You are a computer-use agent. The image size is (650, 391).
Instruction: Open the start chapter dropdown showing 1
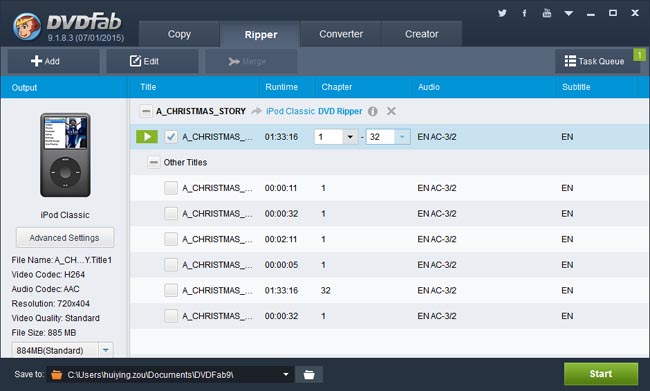(x=350, y=137)
